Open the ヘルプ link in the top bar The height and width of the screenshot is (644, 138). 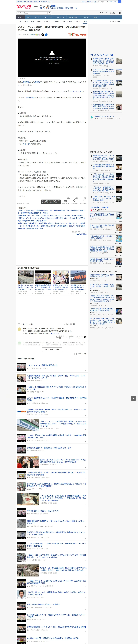pyautogui.click(x=94, y=2)
